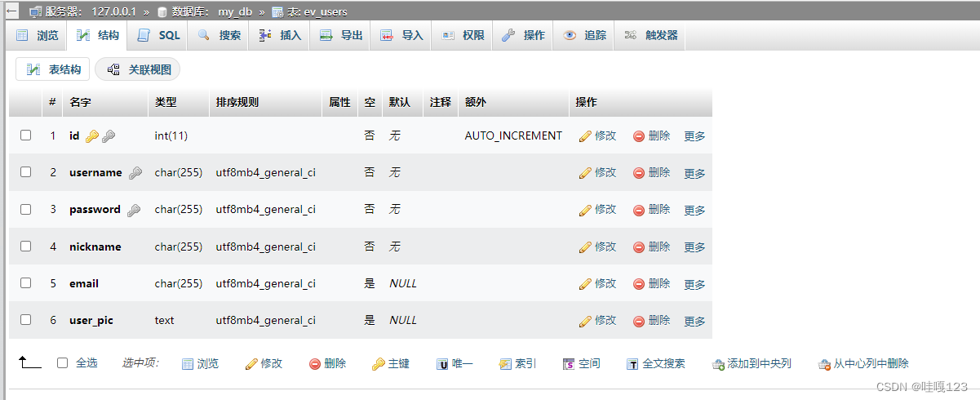Open the 关联视图 relation view

click(x=138, y=69)
